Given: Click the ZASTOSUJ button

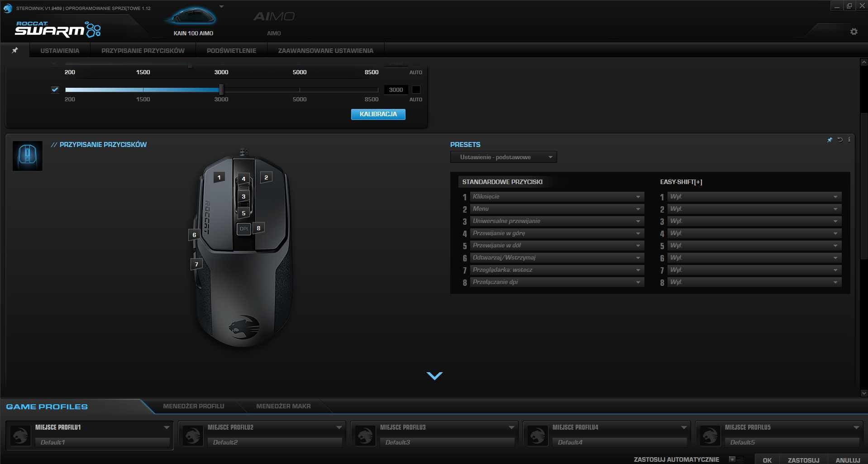Looking at the screenshot, I should [x=803, y=460].
